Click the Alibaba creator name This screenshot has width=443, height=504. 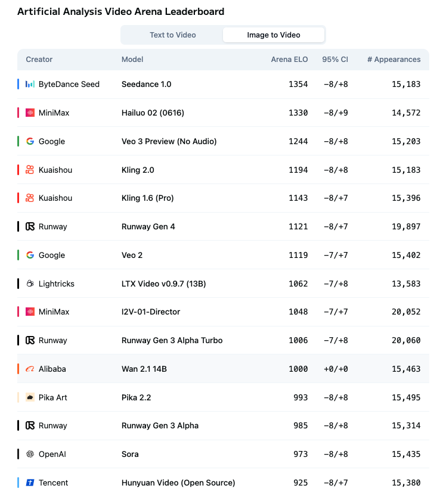[52, 369]
